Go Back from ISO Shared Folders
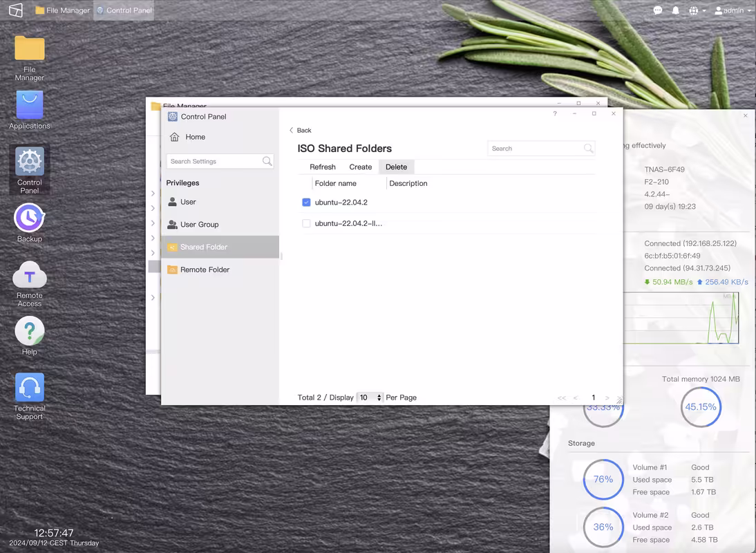 [301, 130]
